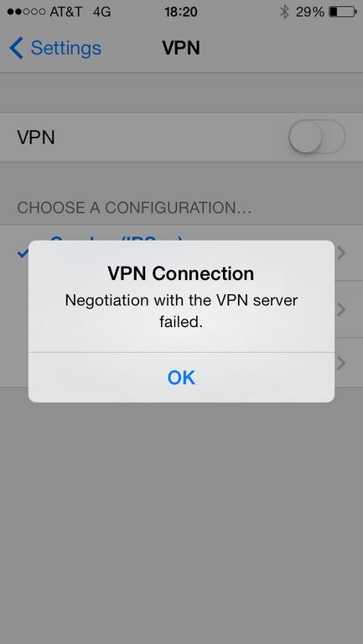Open third configuration's detail chevron
The height and width of the screenshot is (644, 363).
[341, 363]
